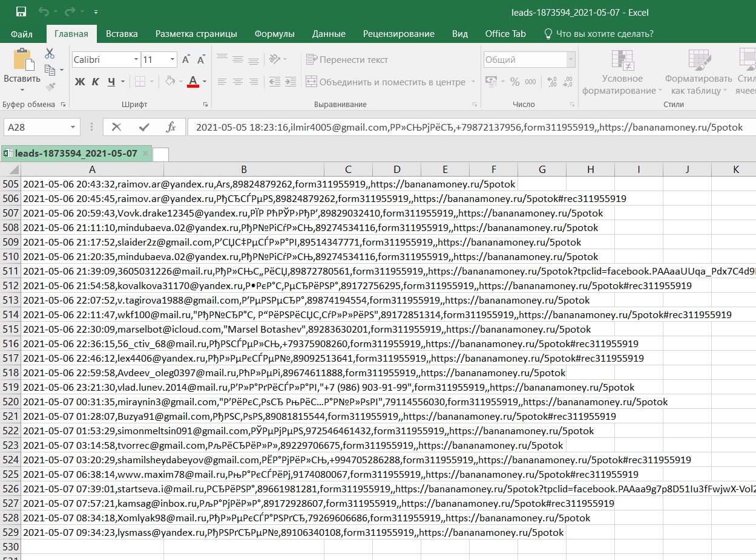Click the cancel X icon in formula bar

point(117,127)
